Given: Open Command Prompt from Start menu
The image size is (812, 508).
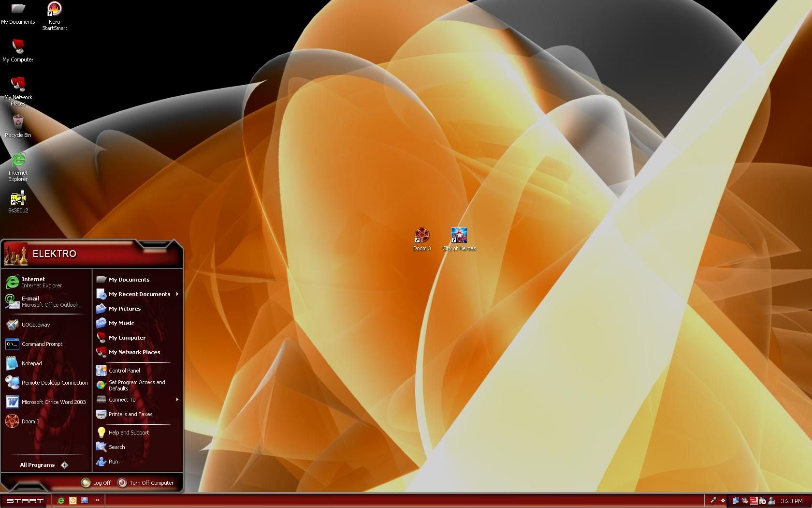Looking at the screenshot, I should (46, 344).
